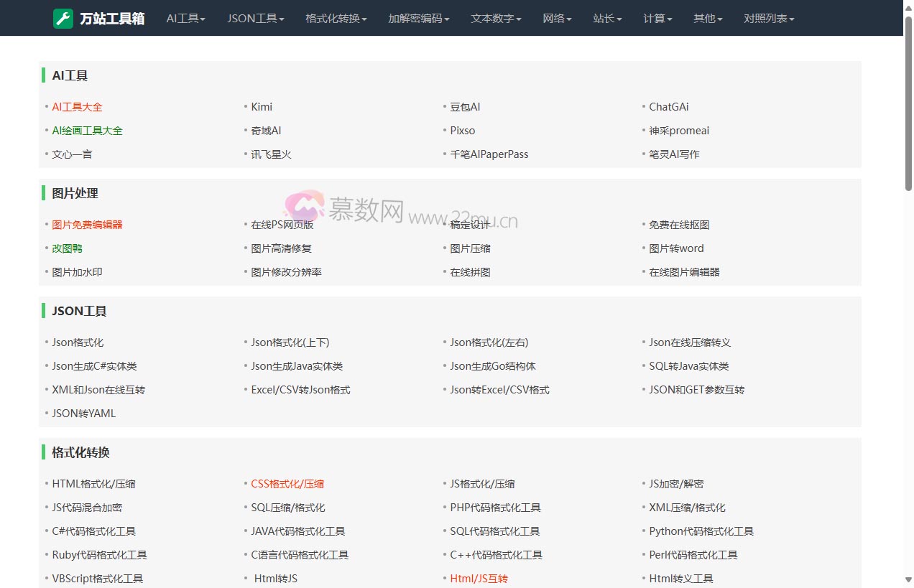Viewport: 914px width, 588px height.
Task: Open the 计算 navigation menu
Action: [657, 18]
